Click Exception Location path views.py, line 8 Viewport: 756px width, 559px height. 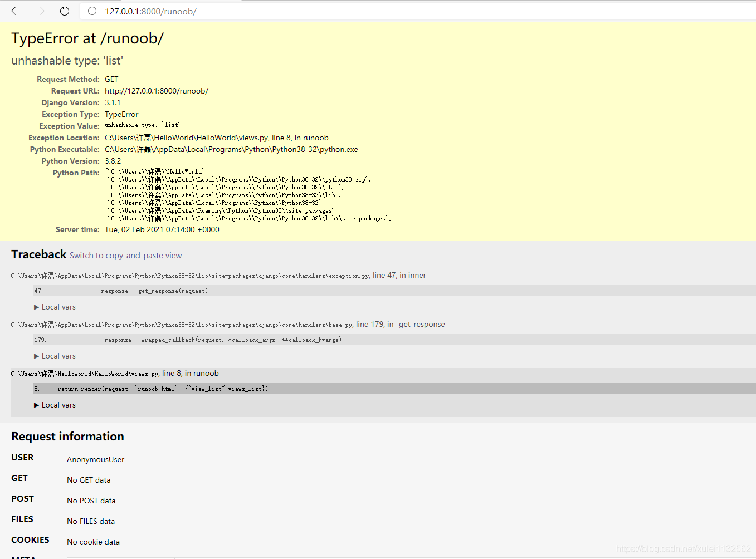(217, 138)
